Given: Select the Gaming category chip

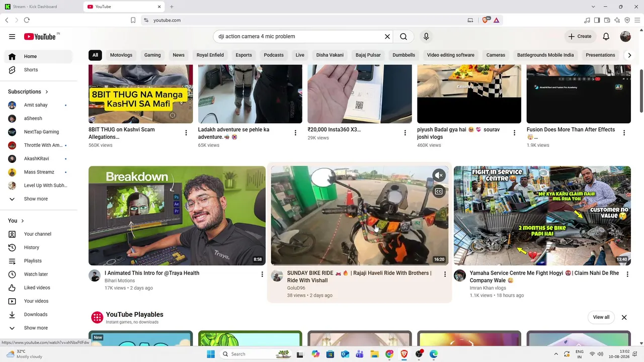Looking at the screenshot, I should [152, 55].
